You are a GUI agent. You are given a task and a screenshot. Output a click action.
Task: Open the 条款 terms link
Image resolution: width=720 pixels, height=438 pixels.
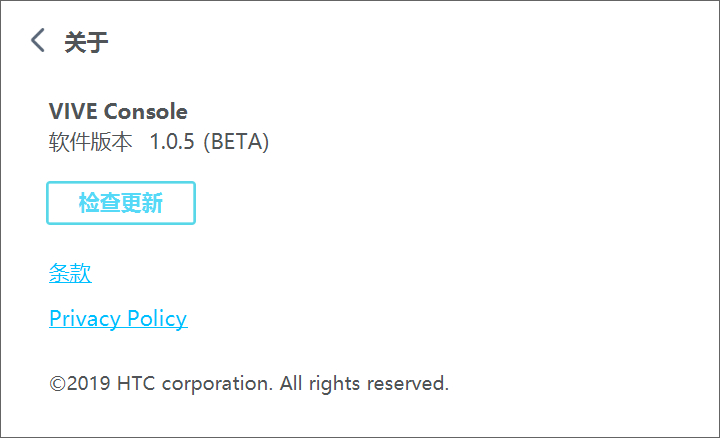click(70, 273)
